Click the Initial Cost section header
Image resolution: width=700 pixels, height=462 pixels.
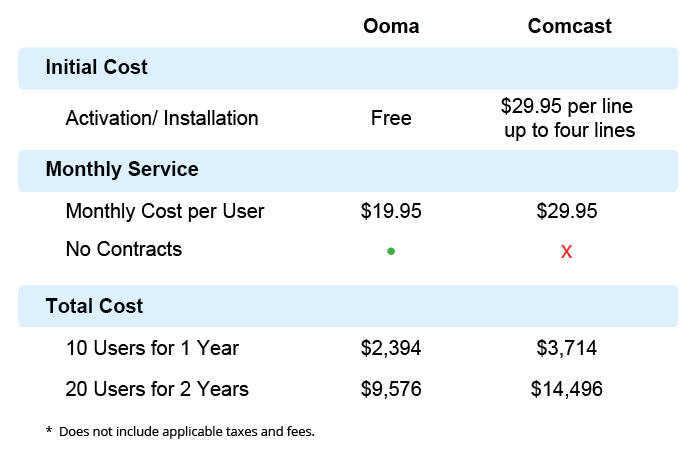(97, 68)
